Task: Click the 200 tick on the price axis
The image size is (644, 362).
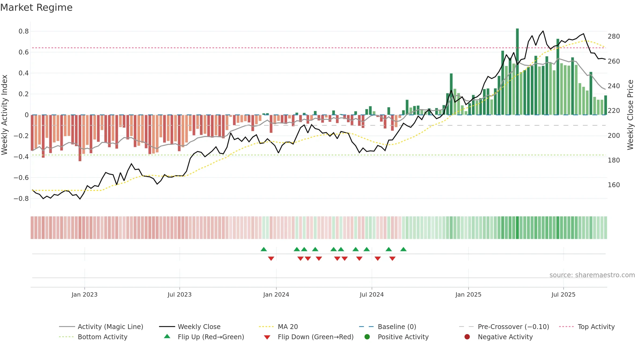Action: point(614,135)
